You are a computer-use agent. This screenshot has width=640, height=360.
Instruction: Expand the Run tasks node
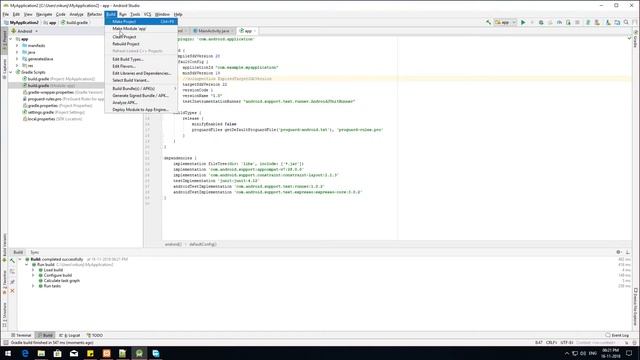click(33, 286)
